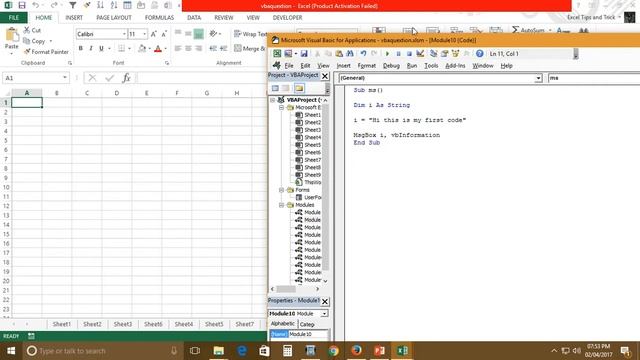Open the Font Color dropdown arrow
Image resolution: width=640 pixels, height=360 pixels.
(x=166, y=49)
